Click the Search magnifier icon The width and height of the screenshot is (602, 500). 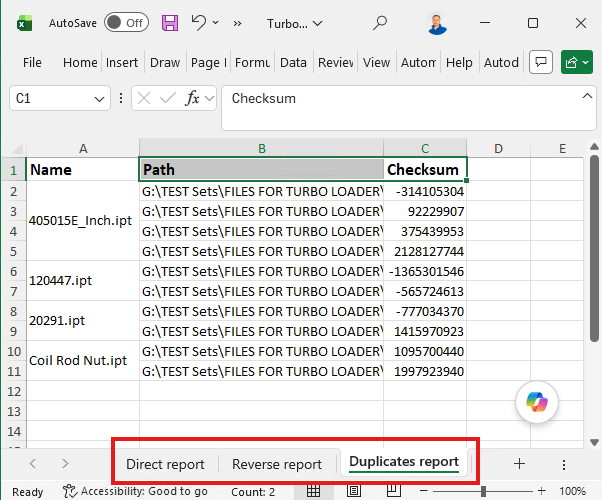380,23
